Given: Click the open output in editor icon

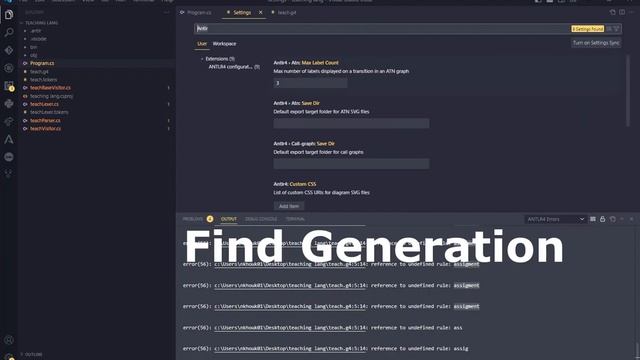Looking at the screenshot, I should coord(612,219).
